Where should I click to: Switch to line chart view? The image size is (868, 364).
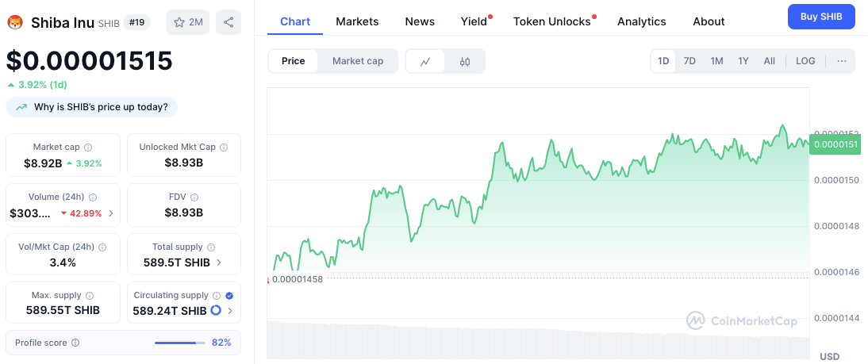coord(425,61)
